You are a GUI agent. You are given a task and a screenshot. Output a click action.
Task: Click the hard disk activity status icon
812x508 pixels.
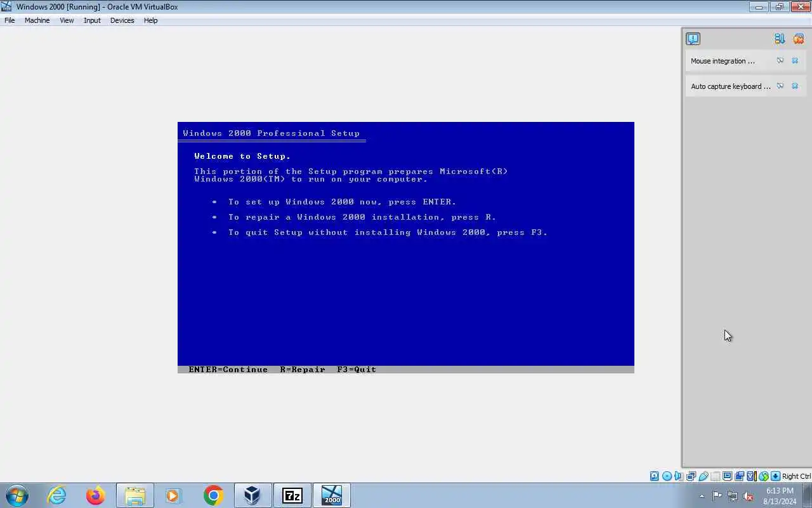click(x=654, y=476)
